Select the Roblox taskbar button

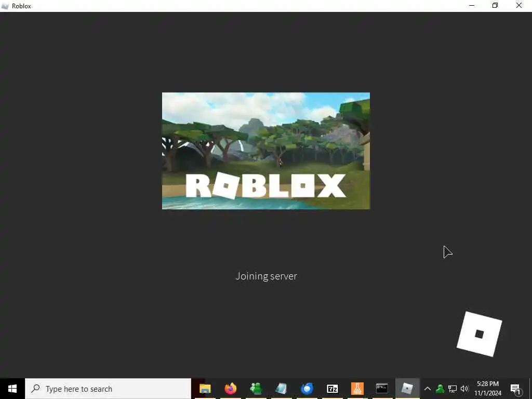(x=407, y=389)
